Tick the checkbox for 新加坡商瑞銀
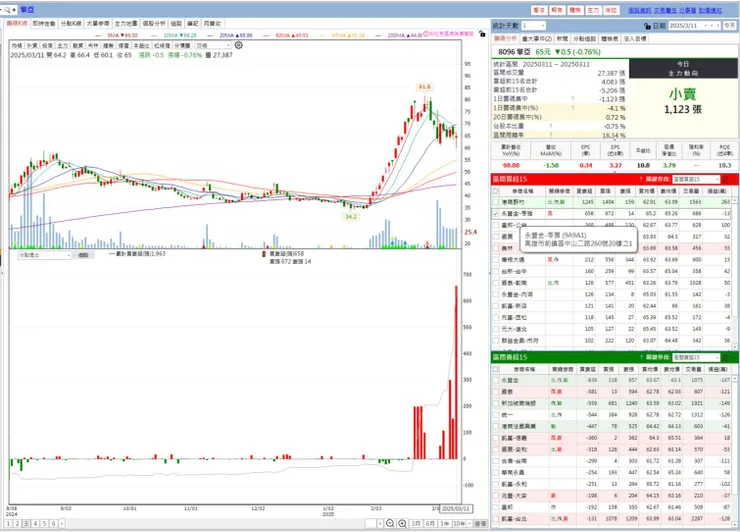The width and height of the screenshot is (740, 532). click(x=496, y=403)
